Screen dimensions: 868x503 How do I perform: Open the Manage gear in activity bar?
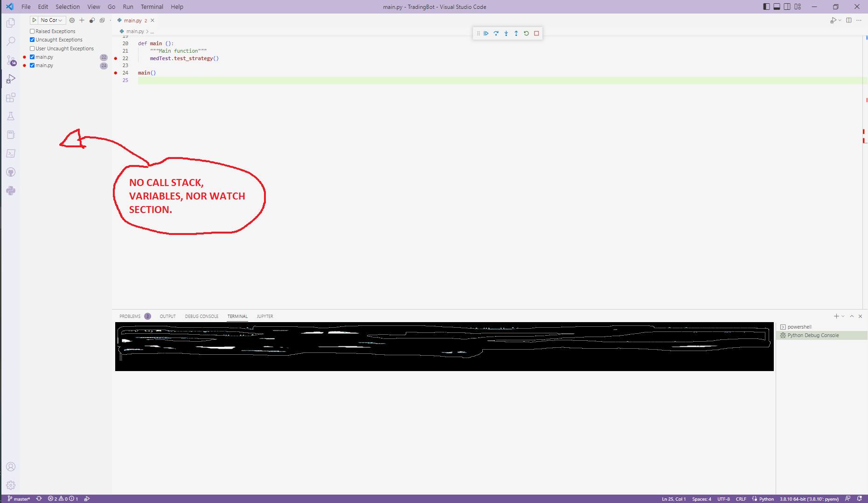pos(11,485)
